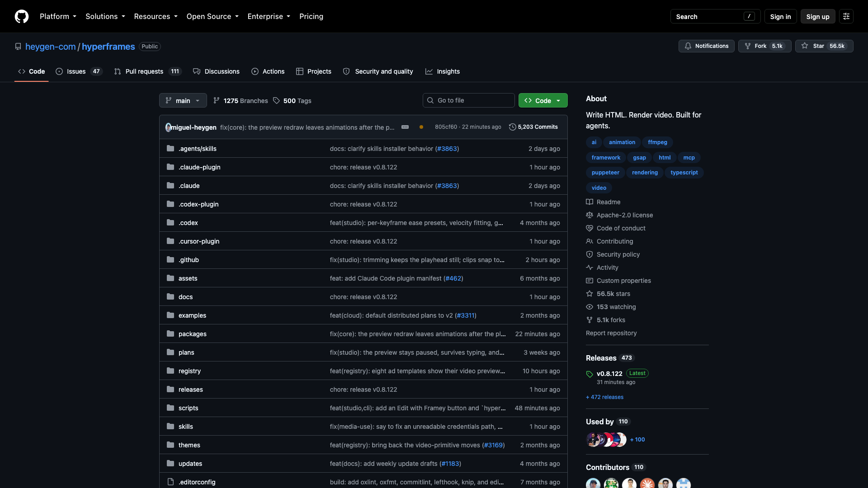This screenshot has width=868, height=488.
Task: Click the Custom properties note icon
Action: [590, 281]
